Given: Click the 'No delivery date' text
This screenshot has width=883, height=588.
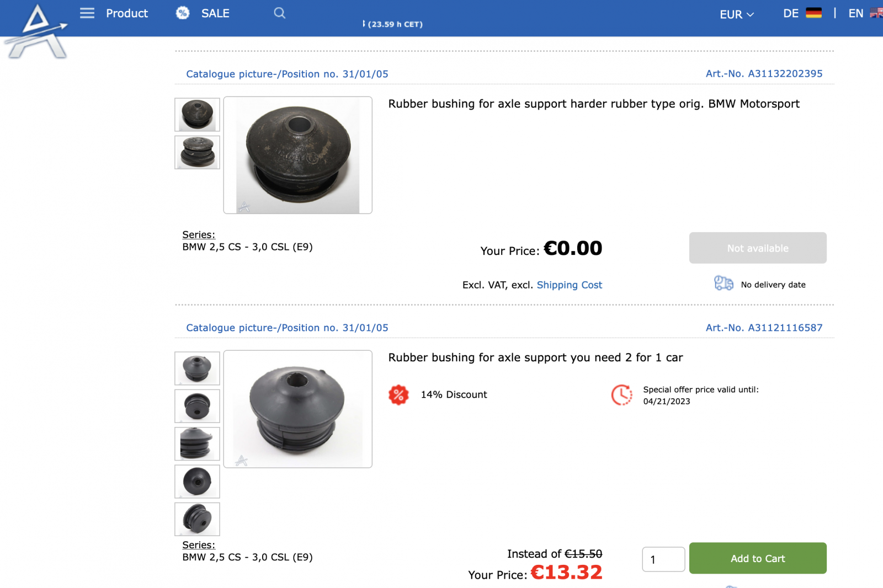Looking at the screenshot, I should tap(773, 285).
